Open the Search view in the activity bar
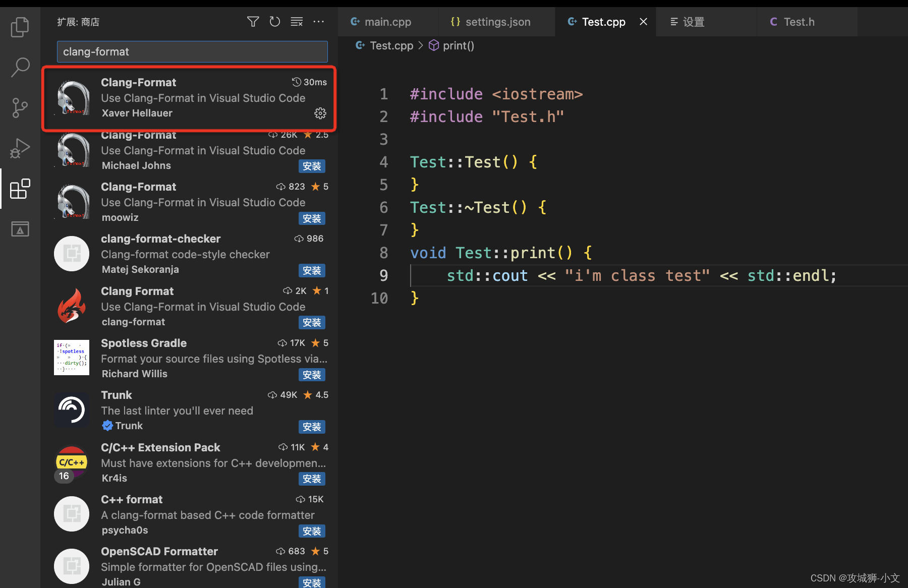The width and height of the screenshot is (908, 588). [20, 67]
